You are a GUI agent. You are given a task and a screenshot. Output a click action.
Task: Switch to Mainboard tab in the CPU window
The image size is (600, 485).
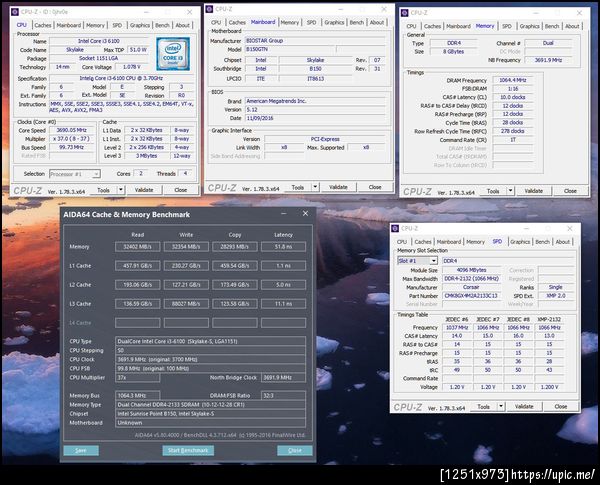tap(68, 25)
